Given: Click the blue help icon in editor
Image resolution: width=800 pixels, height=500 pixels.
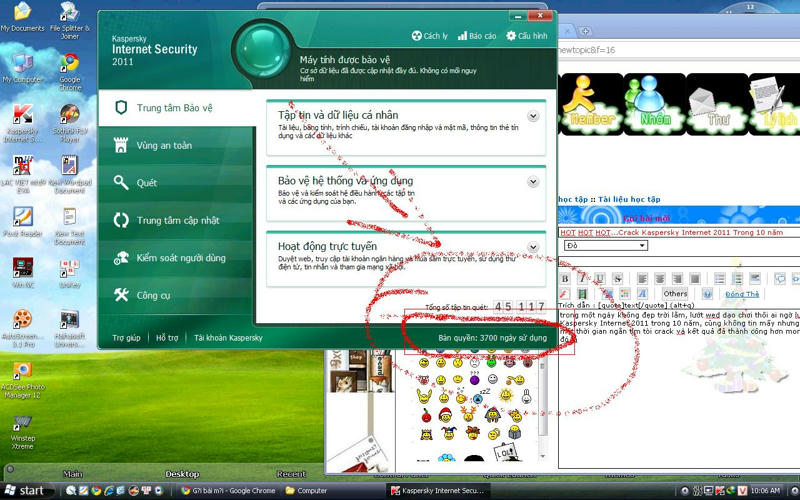Looking at the screenshot, I should tap(707, 294).
